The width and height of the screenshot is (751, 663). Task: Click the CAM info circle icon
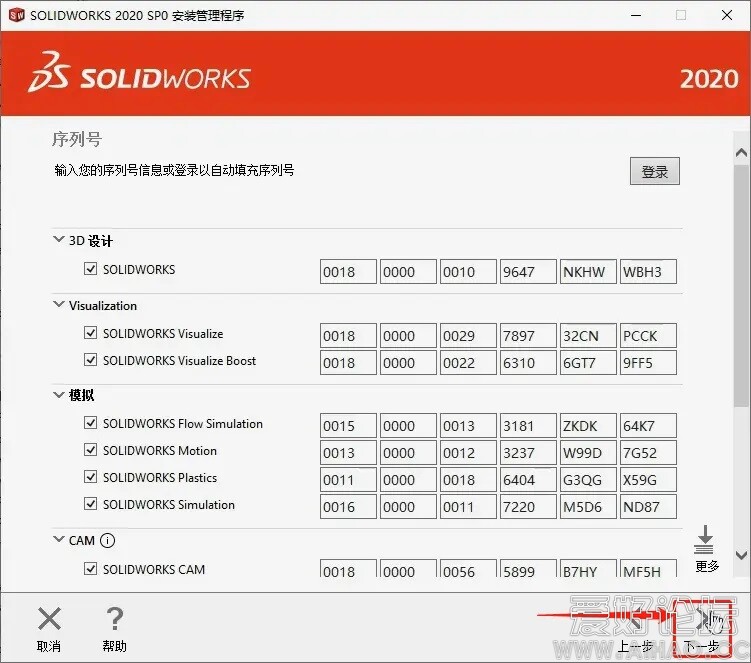coord(108,541)
